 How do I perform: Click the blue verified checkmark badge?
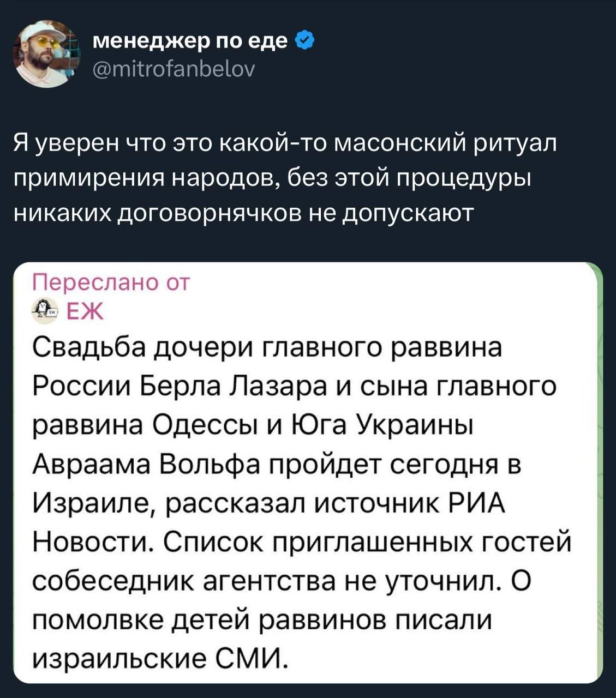(304, 41)
